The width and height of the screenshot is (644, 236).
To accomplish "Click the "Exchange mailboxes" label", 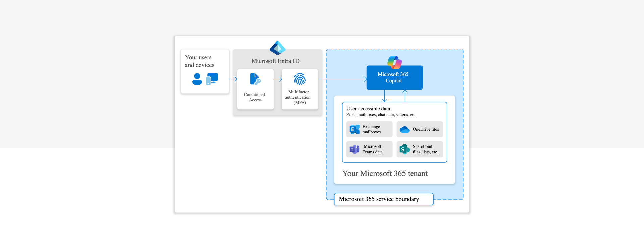I will 372,129.
